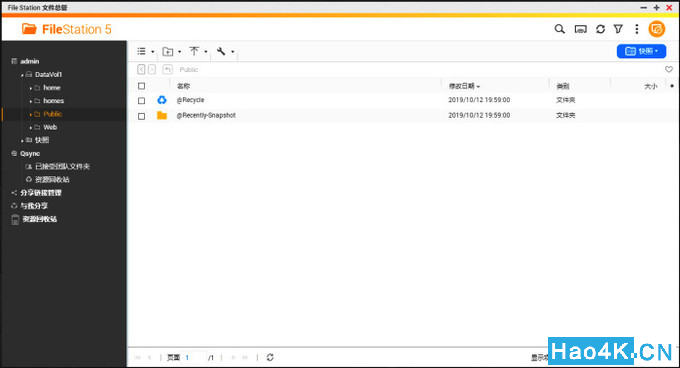The width and height of the screenshot is (680, 368).
Task: Go back with the left arrow navigation button
Action: point(141,69)
